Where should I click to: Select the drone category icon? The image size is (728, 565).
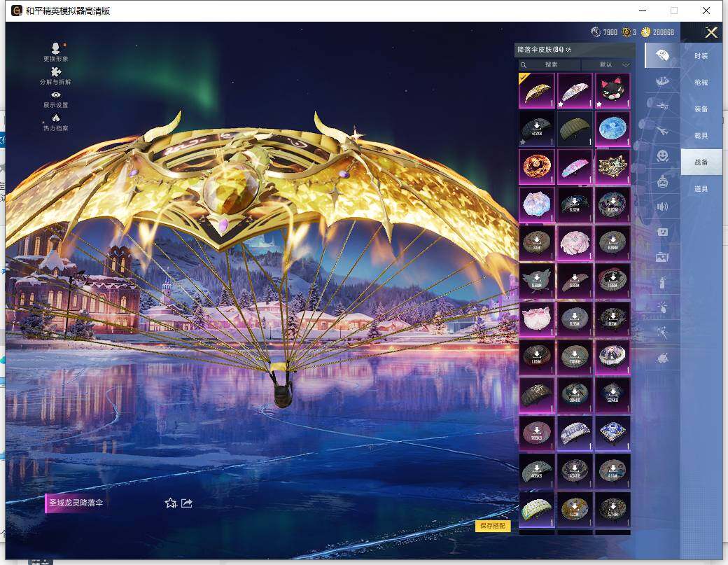662,106
